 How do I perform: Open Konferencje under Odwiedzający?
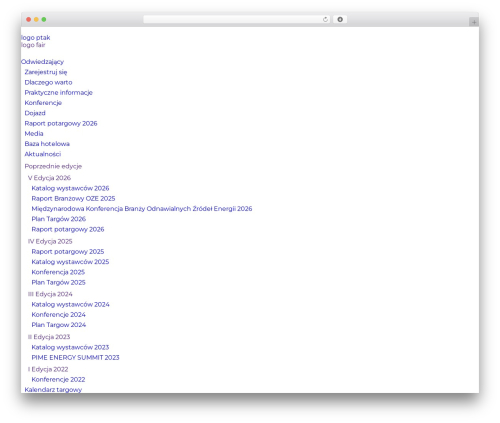pyautogui.click(x=43, y=103)
